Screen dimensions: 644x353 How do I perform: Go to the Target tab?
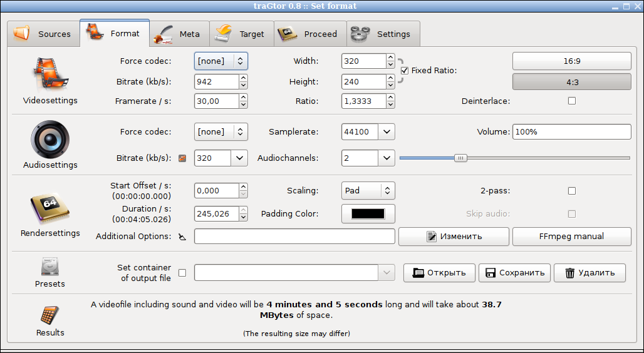coord(242,34)
